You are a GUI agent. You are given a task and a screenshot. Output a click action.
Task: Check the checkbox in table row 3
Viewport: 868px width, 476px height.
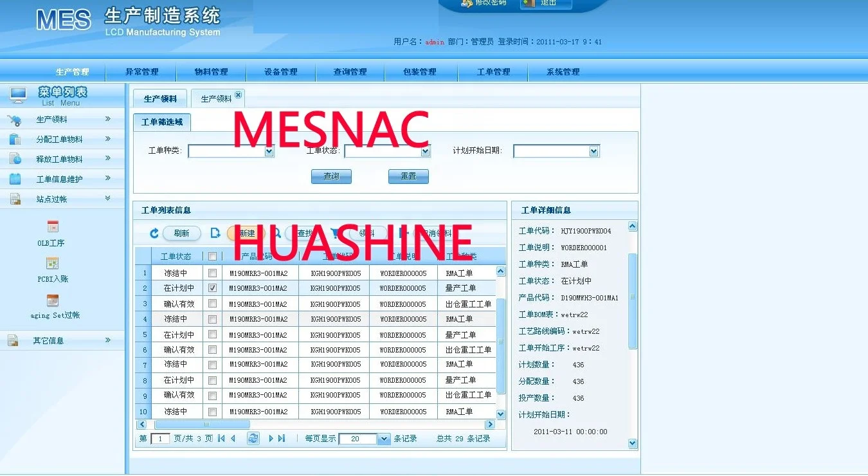pyautogui.click(x=212, y=304)
